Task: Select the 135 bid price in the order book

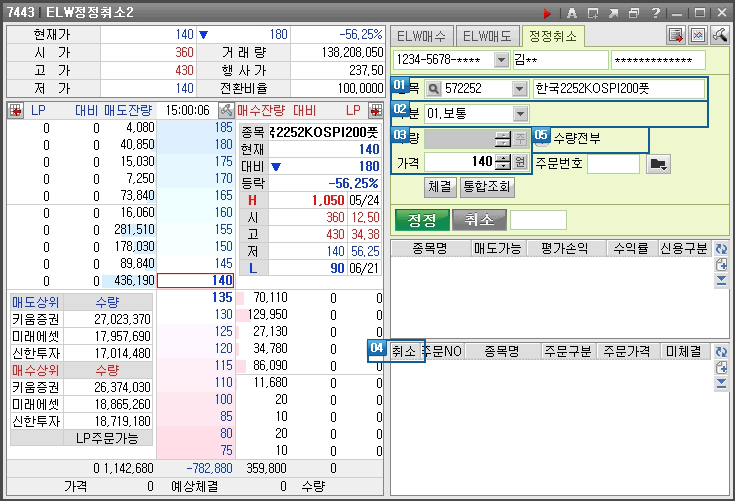Action: 195,298
